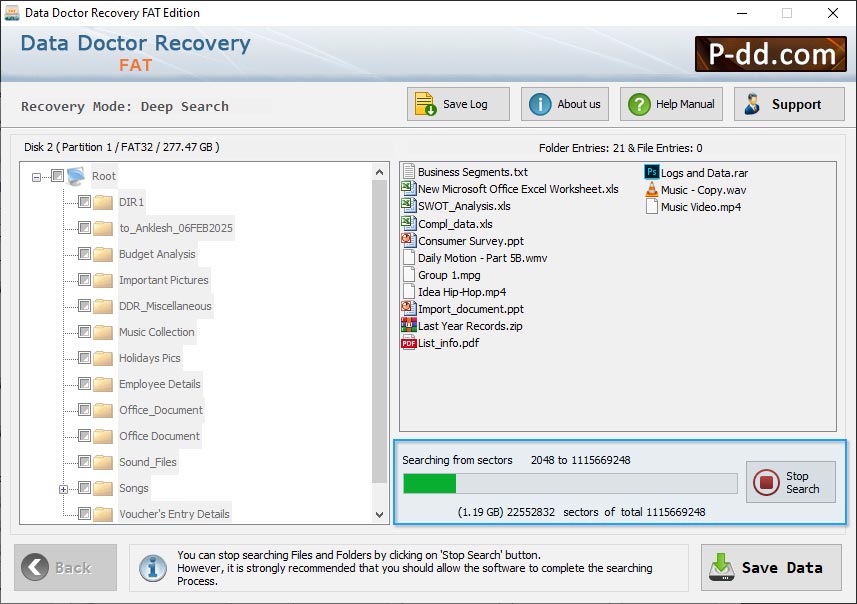The height and width of the screenshot is (604, 857).
Task: Click the info icon in the bottom message bar
Action: coord(153,568)
